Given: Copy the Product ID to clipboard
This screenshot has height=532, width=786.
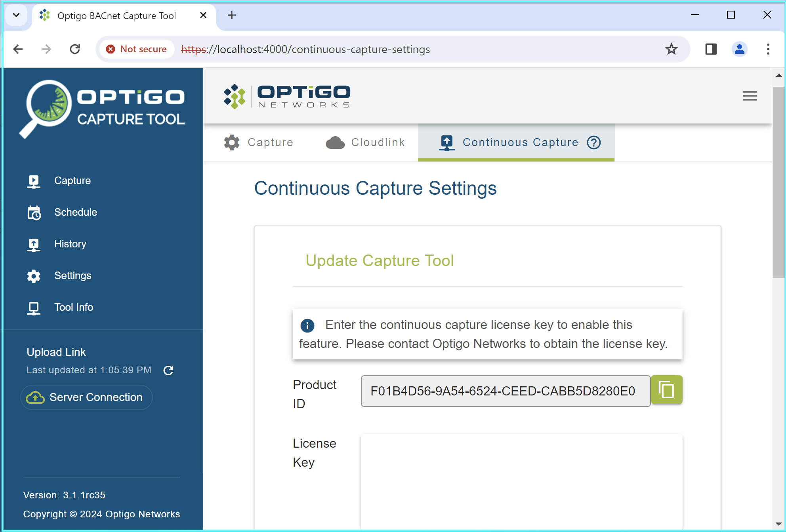Looking at the screenshot, I should (666, 390).
